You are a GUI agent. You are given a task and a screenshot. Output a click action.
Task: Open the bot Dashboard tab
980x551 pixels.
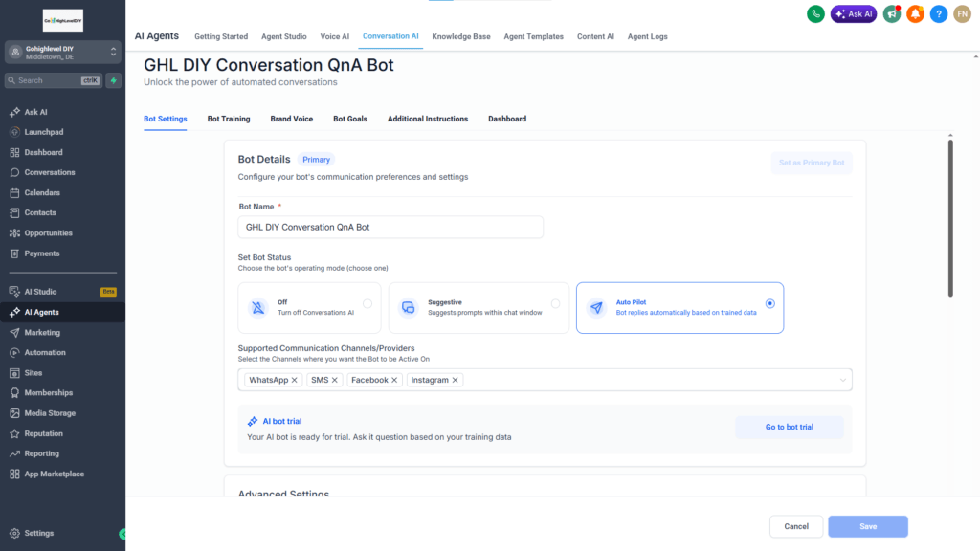507,119
